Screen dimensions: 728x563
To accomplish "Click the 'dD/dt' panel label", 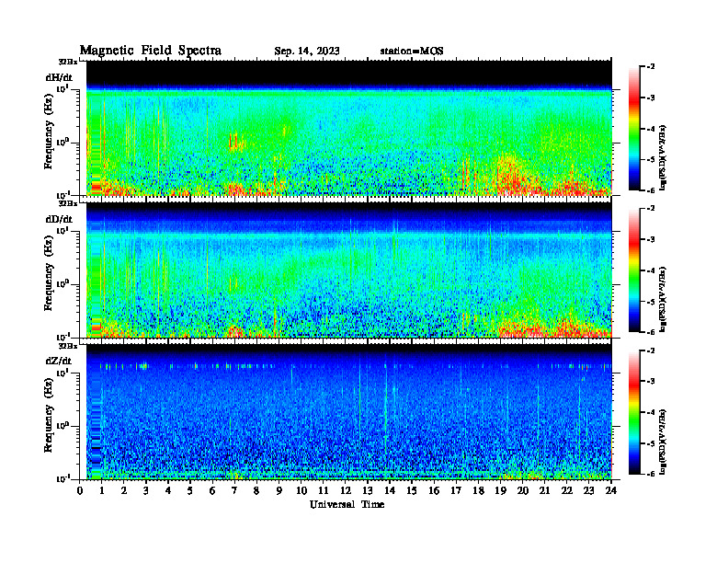I will 59,219.
